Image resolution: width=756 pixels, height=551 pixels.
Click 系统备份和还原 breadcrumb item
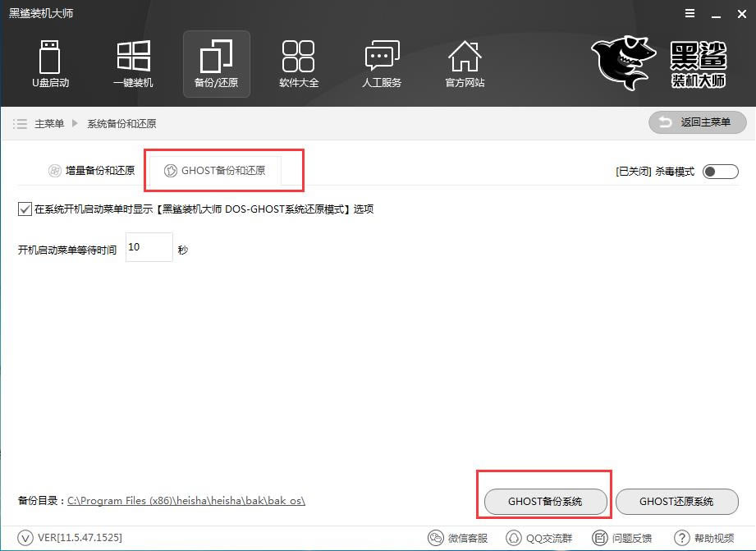tap(121, 123)
